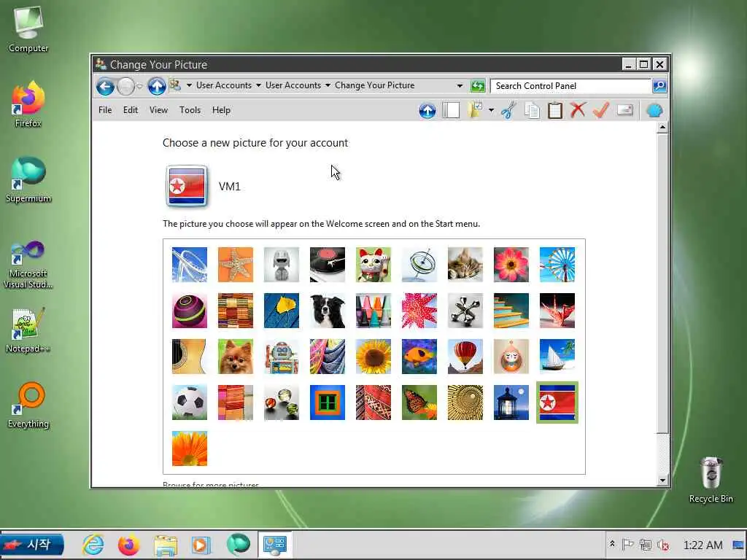Go up one level in address bar
747x560 pixels.
pyautogui.click(x=156, y=86)
